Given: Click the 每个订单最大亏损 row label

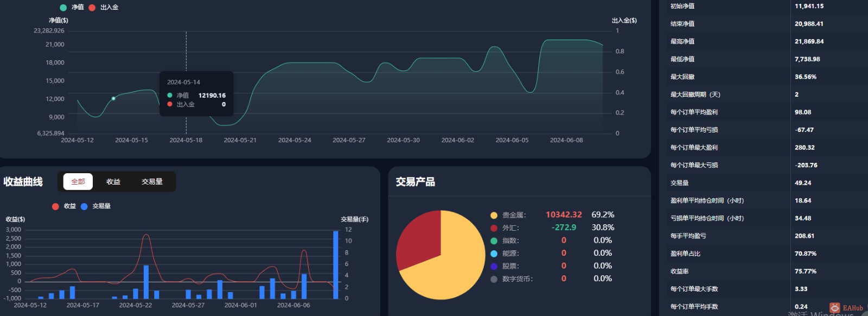Looking at the screenshot, I should click(x=694, y=165).
